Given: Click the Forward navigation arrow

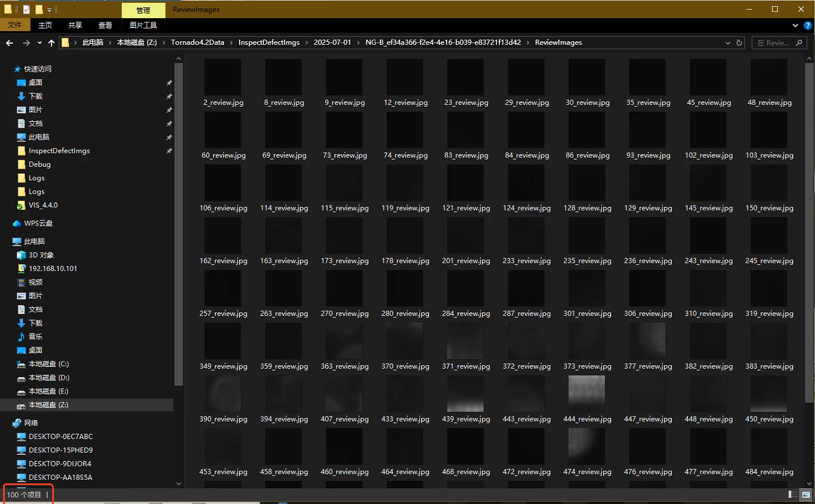Looking at the screenshot, I should click(26, 42).
